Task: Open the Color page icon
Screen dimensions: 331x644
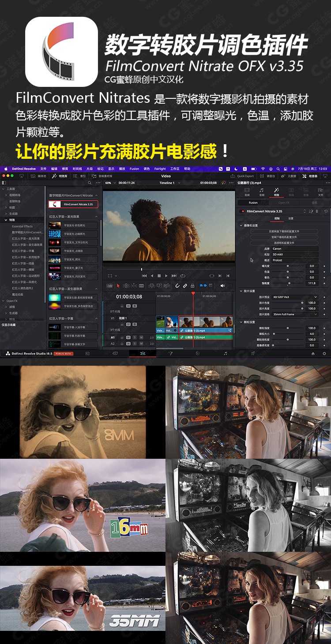Action: [x=198, y=353]
